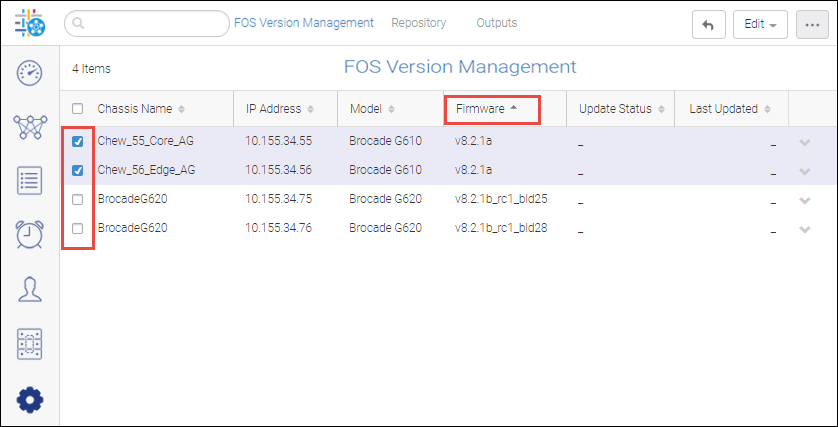
Task: Open the user profile icon in sidebar
Action: (30, 290)
